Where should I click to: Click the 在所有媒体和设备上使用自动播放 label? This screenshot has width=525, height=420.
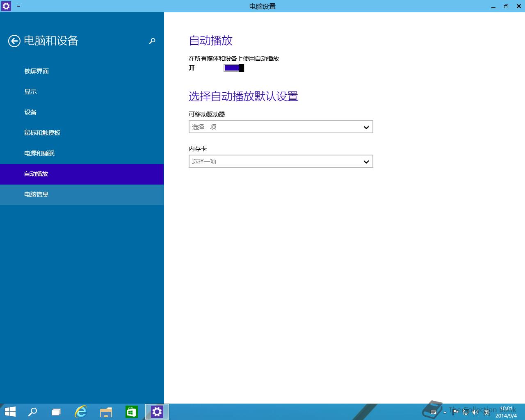[x=234, y=59]
